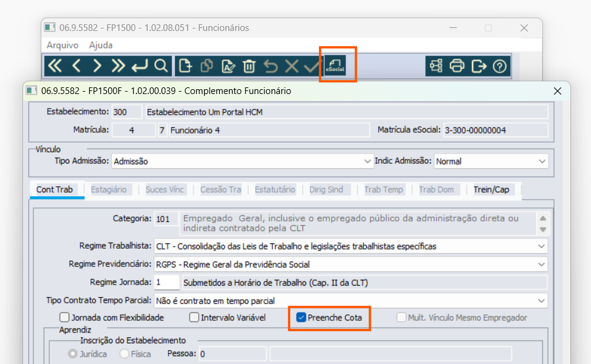Enable Intervalo Variável checkbox
591x364 pixels.
pyautogui.click(x=194, y=317)
